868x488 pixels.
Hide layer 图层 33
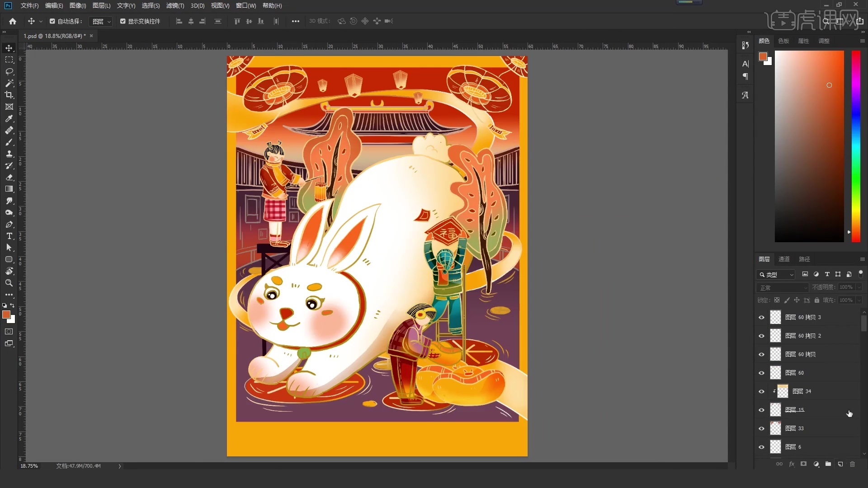(x=762, y=429)
